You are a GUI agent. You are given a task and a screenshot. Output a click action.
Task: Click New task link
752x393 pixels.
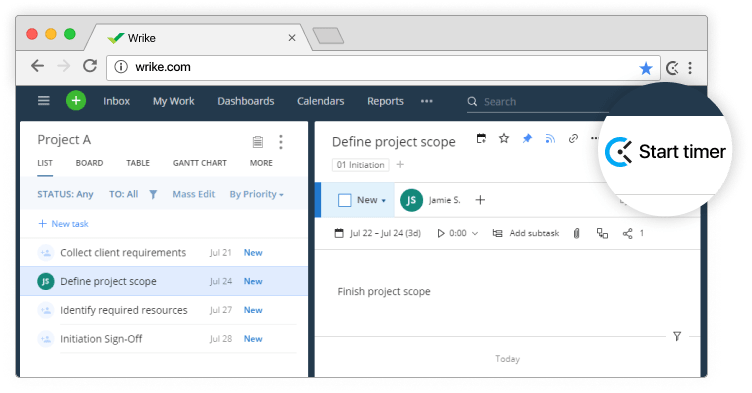pos(63,224)
